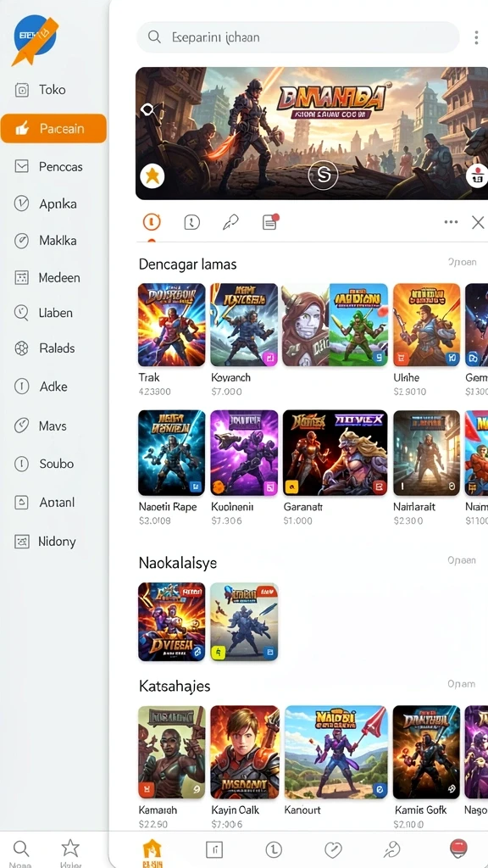Open the news icon with red dot
The image size is (488, 868).
270,222
